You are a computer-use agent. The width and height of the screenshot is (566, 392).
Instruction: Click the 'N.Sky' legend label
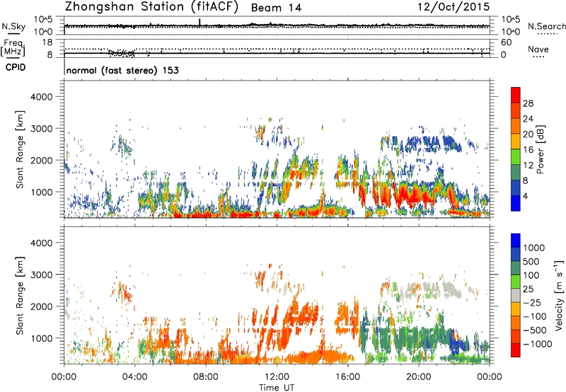(13, 26)
